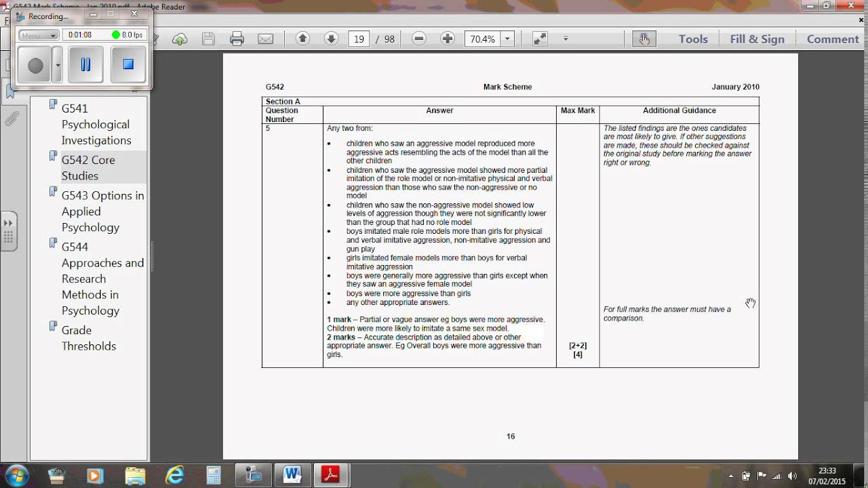Click the '[2+2]' max mark text
This screenshot has width=868, height=488.
578,346
